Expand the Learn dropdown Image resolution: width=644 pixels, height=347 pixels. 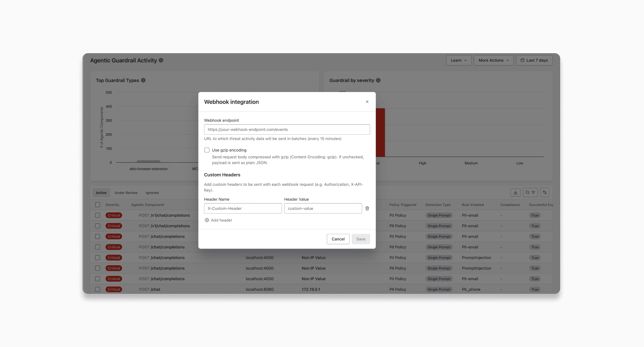pos(459,60)
